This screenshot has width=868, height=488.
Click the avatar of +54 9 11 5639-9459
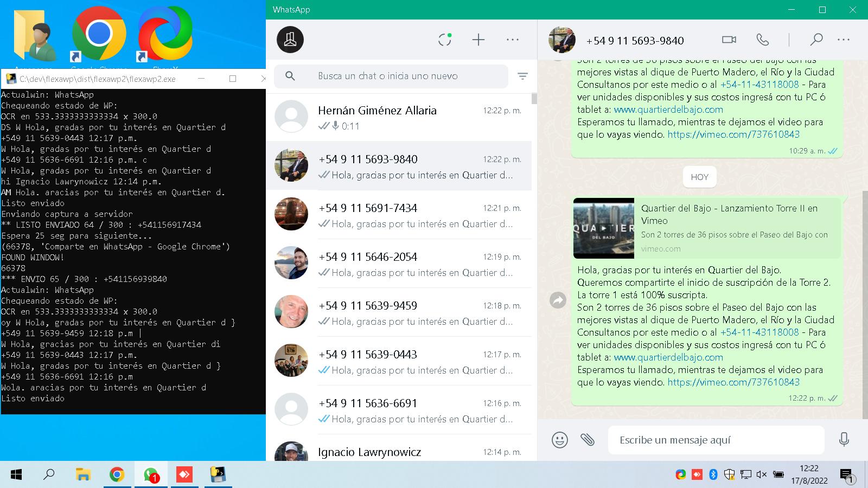click(x=291, y=312)
